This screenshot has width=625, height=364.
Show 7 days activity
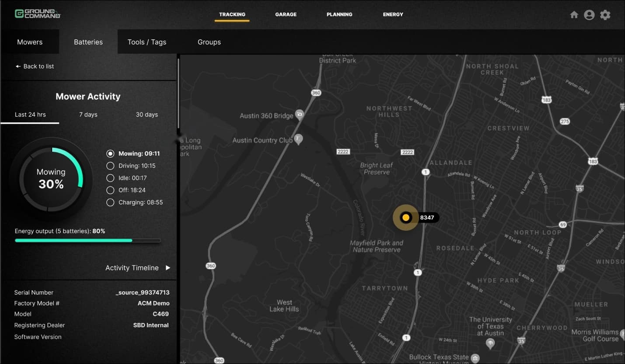(88, 114)
